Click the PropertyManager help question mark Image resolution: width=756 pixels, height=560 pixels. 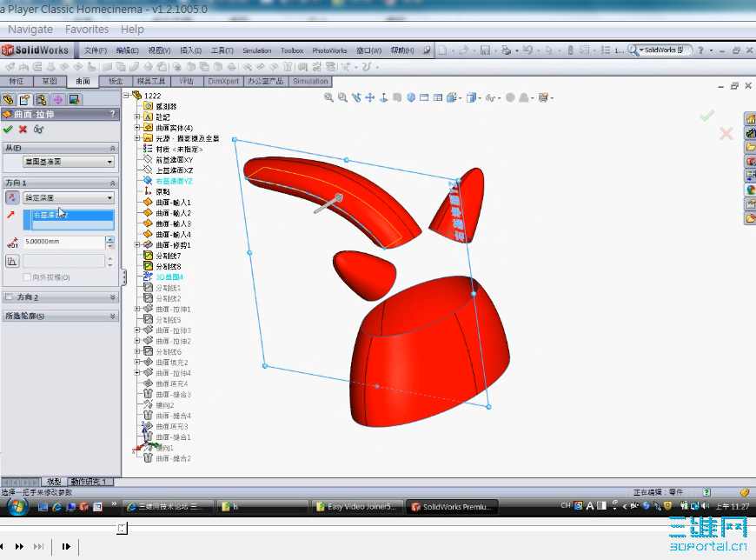point(113,114)
